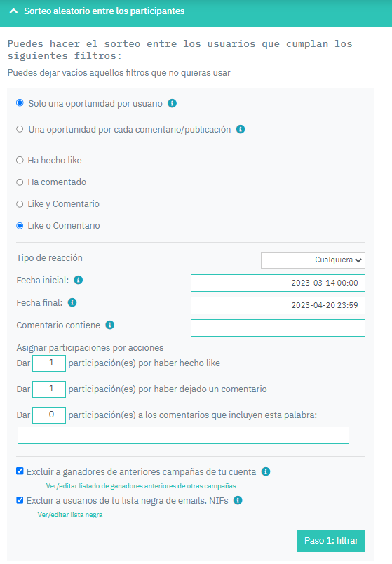
Task: Click the Fecha inicial date field
Action: tap(278, 283)
